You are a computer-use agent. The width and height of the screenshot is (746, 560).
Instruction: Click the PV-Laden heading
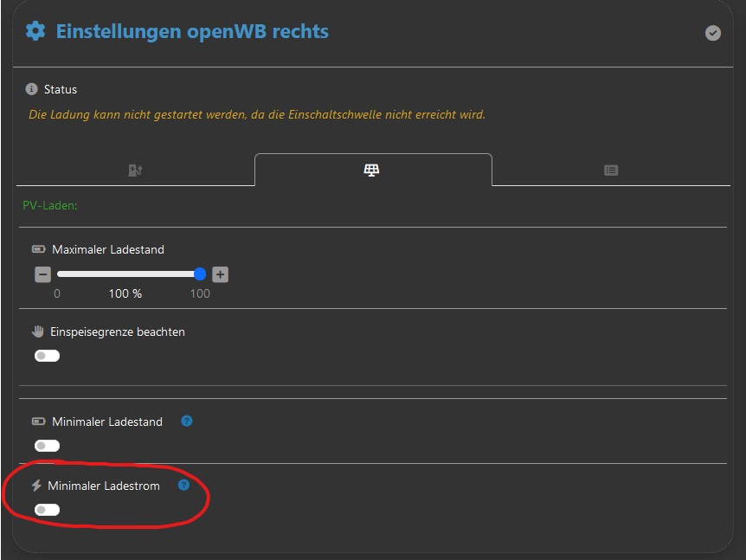coord(50,205)
